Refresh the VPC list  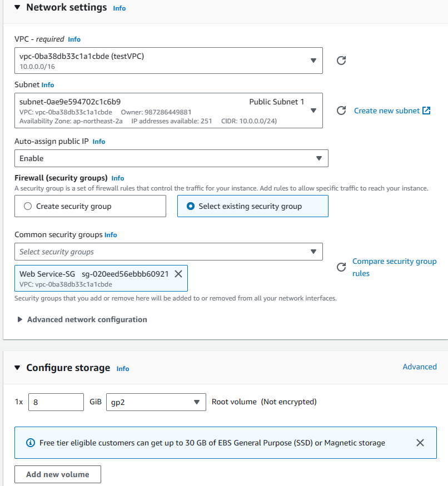[341, 61]
